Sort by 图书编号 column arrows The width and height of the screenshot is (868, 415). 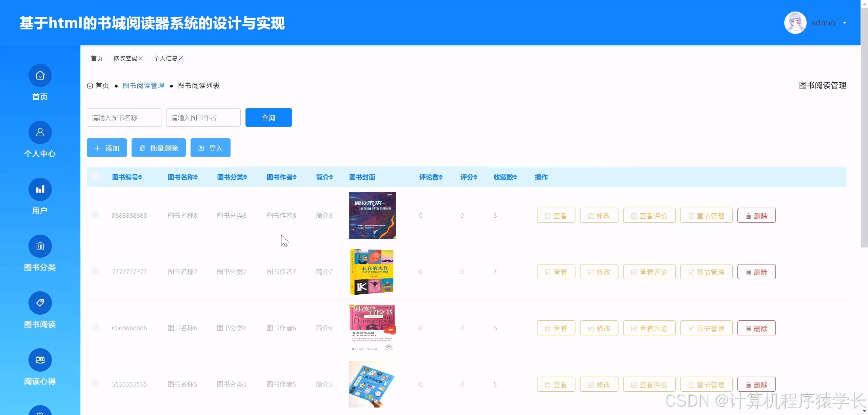(x=140, y=177)
